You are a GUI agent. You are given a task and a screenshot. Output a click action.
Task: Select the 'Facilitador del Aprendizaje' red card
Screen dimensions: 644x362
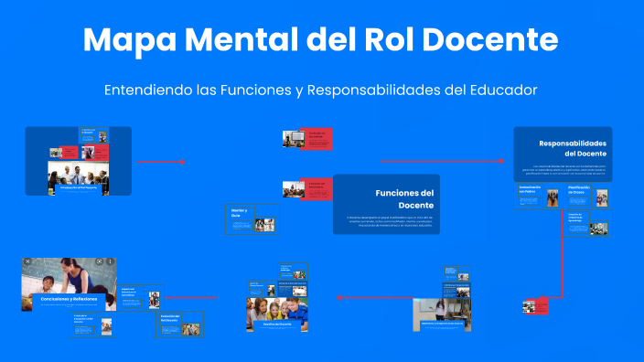pos(316,139)
